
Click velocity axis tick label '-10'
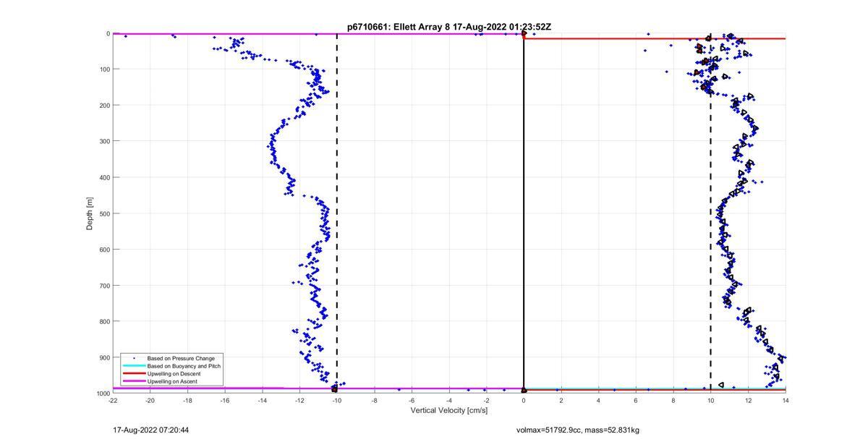[x=337, y=400]
